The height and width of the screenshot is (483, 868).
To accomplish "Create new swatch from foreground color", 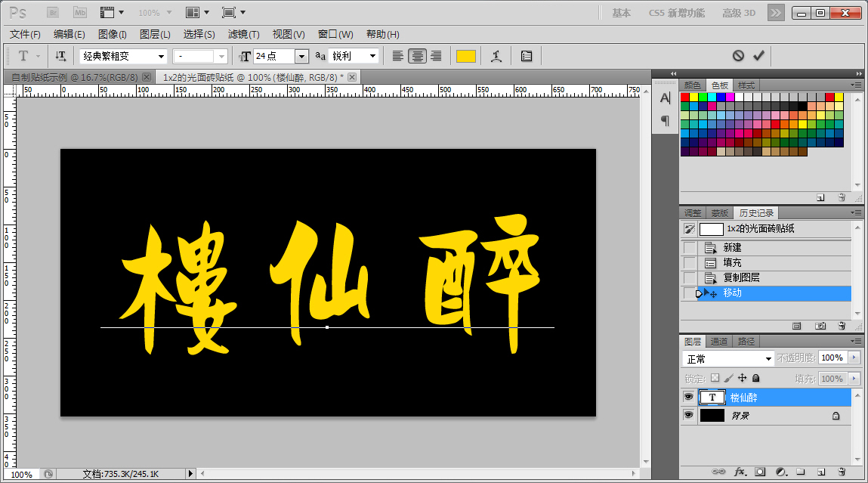I will [820, 197].
